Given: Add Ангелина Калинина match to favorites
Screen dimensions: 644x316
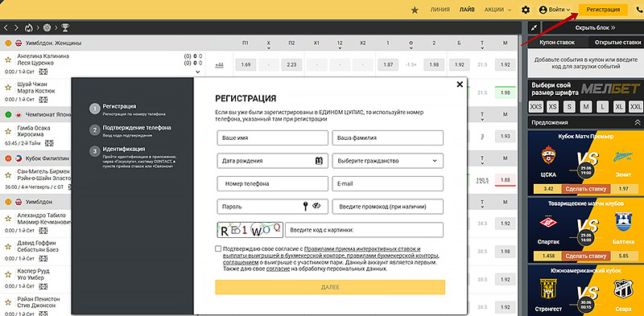Looking at the screenshot, I should 8,60.
